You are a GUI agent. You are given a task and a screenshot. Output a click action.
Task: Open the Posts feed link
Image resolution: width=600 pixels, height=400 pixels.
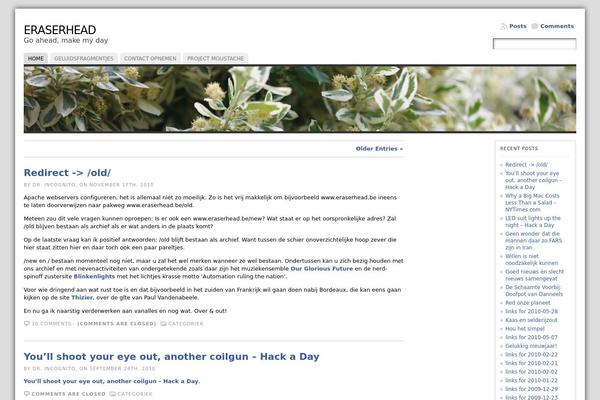click(518, 26)
